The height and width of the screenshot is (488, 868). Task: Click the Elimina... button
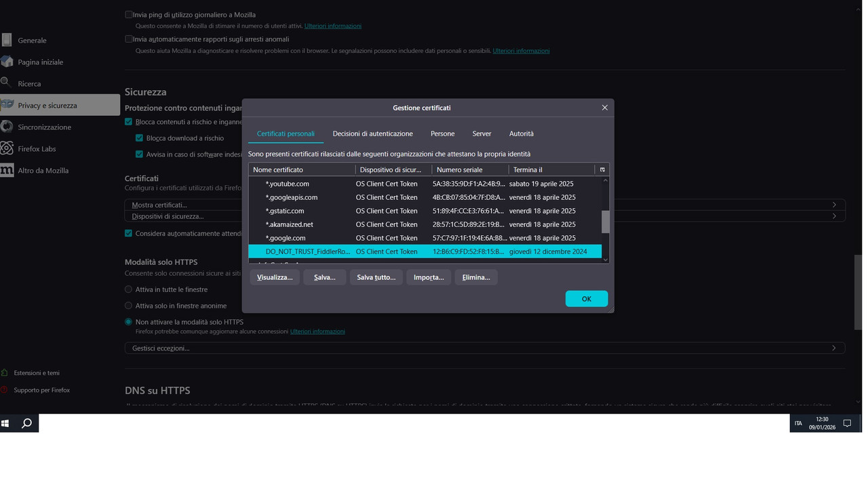pos(476,277)
